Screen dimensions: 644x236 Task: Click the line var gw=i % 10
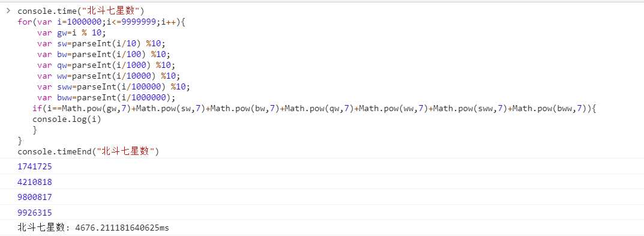(x=71, y=32)
